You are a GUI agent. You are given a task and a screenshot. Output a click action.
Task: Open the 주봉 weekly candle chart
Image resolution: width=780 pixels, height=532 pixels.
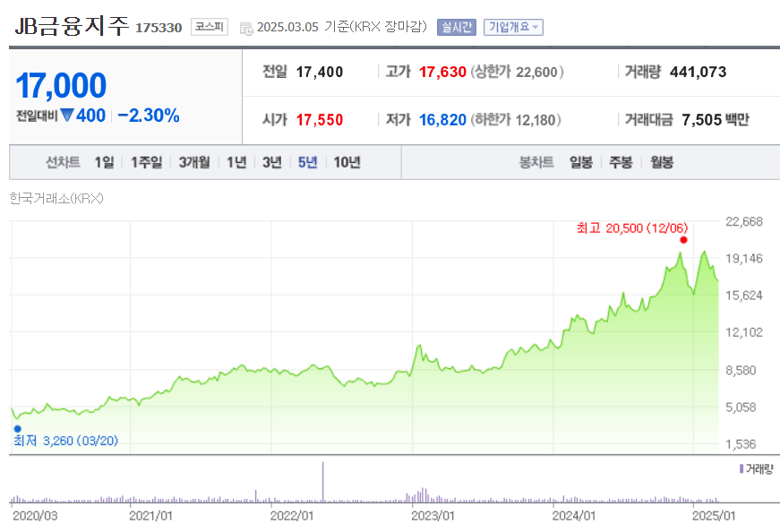[x=621, y=162]
